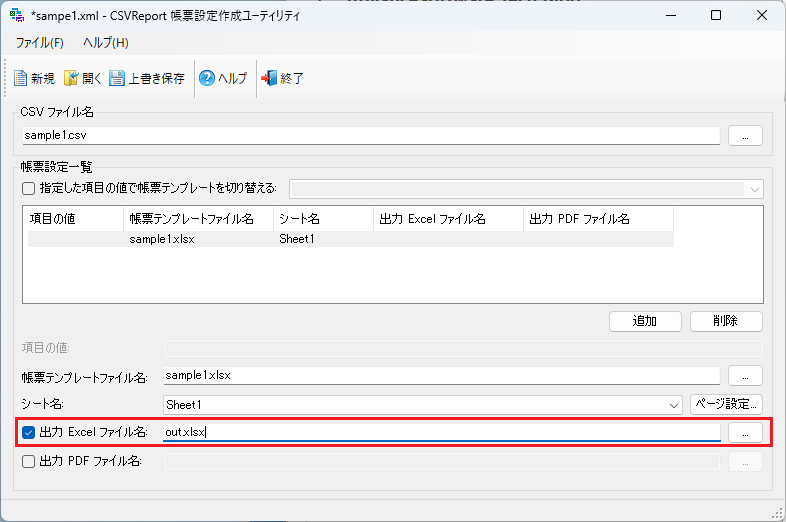Viewport: 786px width, 522px height.
Task: Expand the template-switching item dropdown
Action: [x=754, y=189]
